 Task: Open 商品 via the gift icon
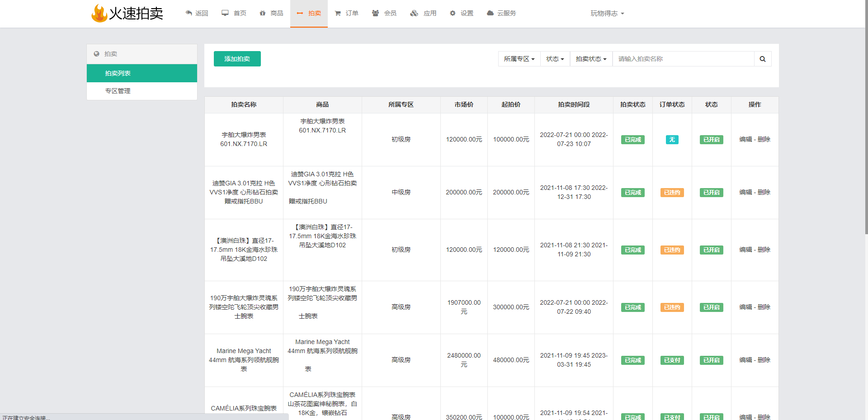coord(263,13)
